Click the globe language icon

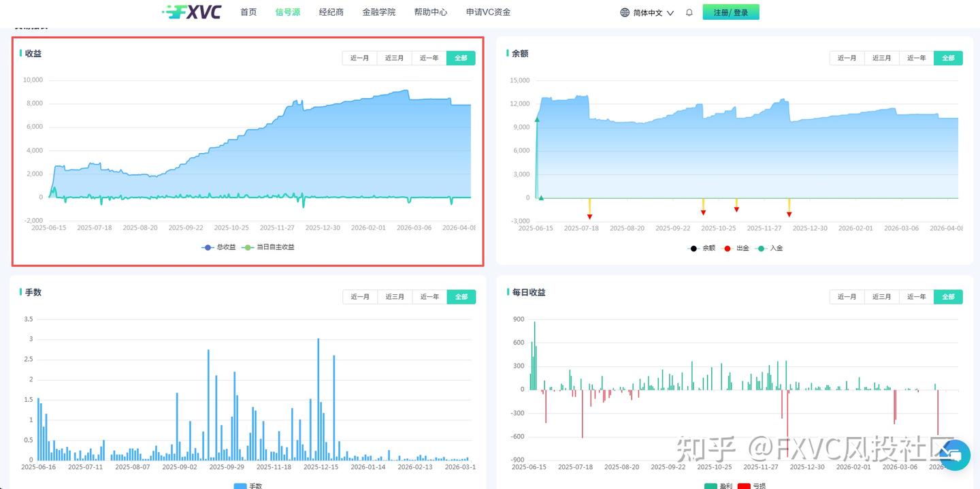[623, 12]
